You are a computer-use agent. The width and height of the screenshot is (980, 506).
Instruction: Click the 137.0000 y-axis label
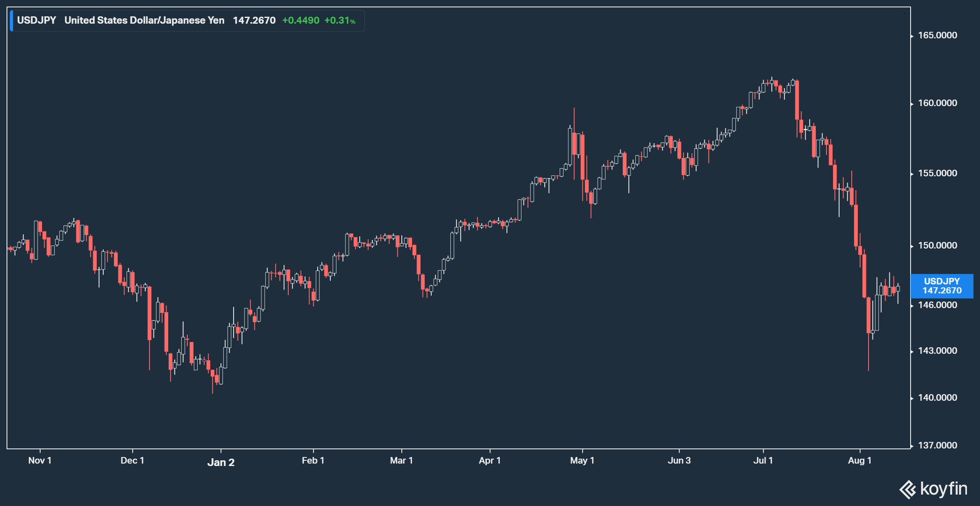pyautogui.click(x=937, y=446)
